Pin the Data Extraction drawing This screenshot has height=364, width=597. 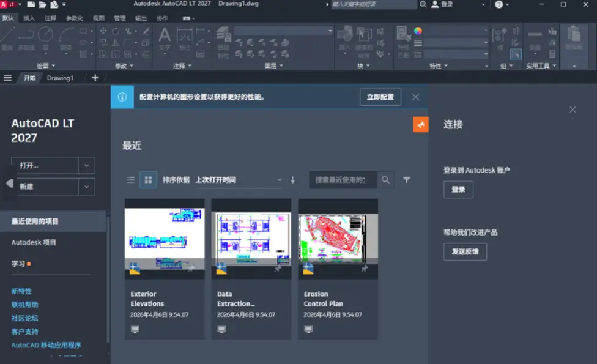pos(278,268)
